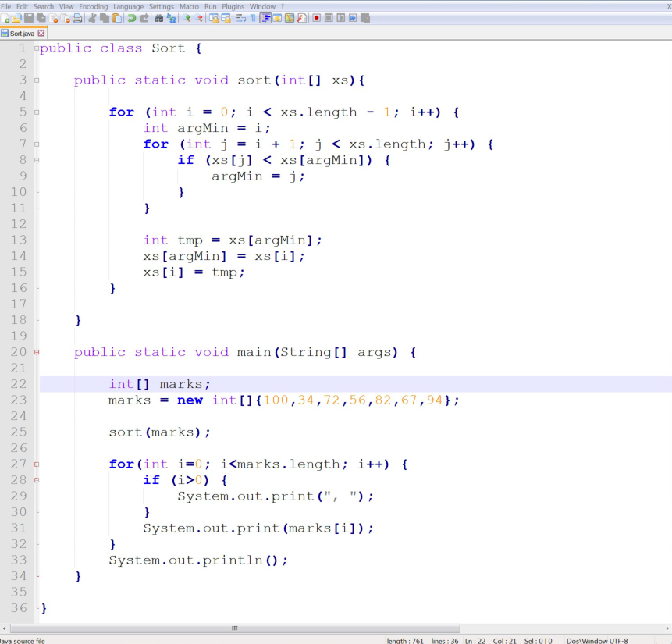Click the Copy toolbar icon
Screen dimensions: 672x644
point(104,18)
